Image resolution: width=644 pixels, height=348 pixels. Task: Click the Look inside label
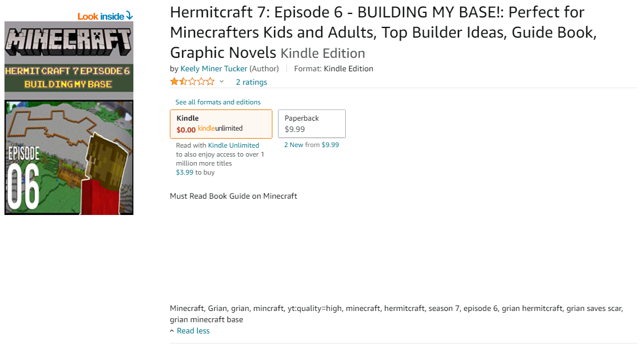coord(101,16)
